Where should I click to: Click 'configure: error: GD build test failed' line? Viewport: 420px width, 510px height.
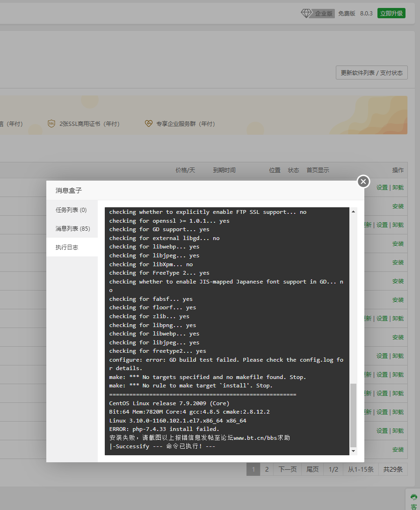coord(226,364)
